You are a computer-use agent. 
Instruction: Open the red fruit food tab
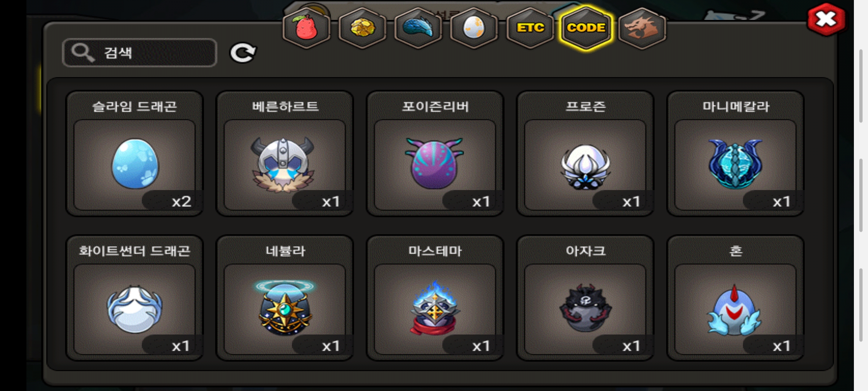click(x=306, y=28)
